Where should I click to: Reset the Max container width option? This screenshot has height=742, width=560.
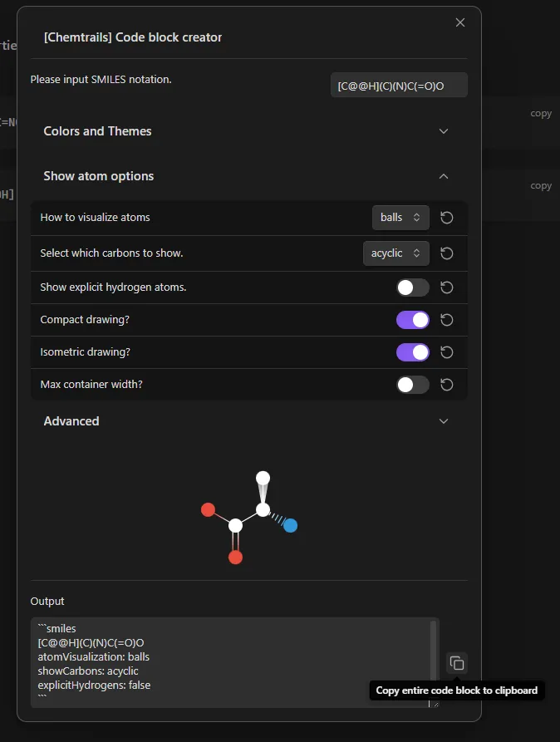click(x=447, y=384)
